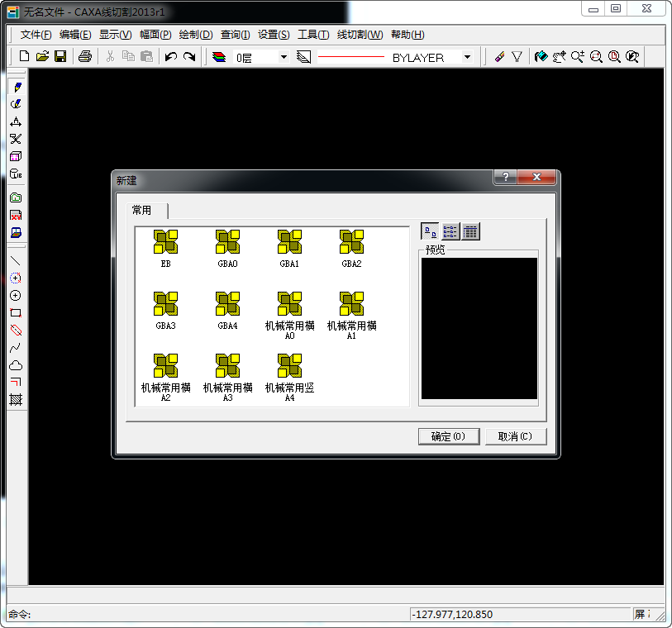Open the 绘制(D) menu
The height and width of the screenshot is (628, 672).
click(x=196, y=35)
